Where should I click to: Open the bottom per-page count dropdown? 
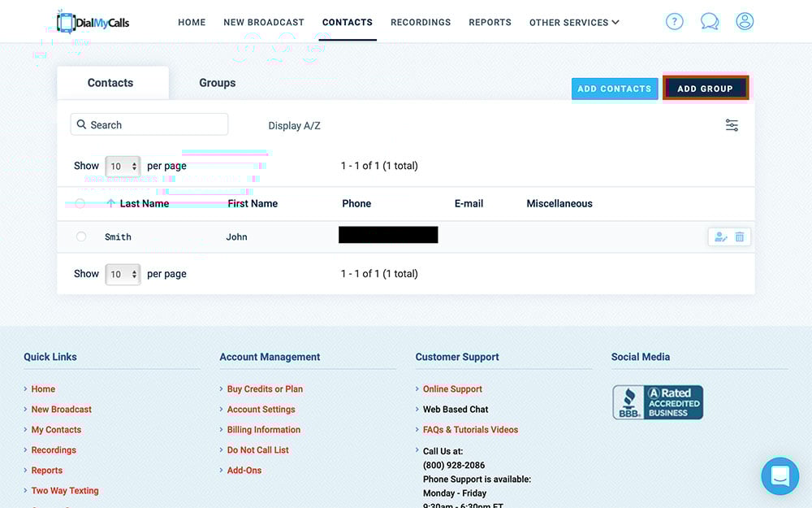click(123, 274)
